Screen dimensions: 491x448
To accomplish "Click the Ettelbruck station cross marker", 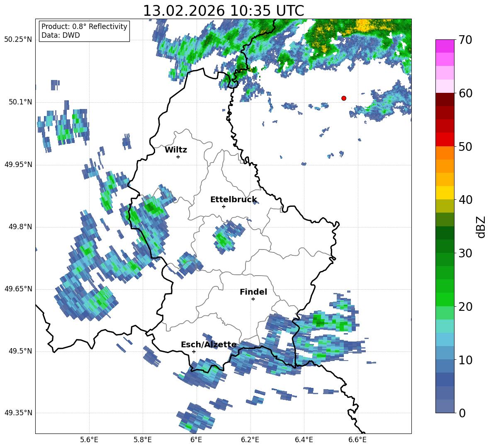I will pyautogui.click(x=224, y=206).
